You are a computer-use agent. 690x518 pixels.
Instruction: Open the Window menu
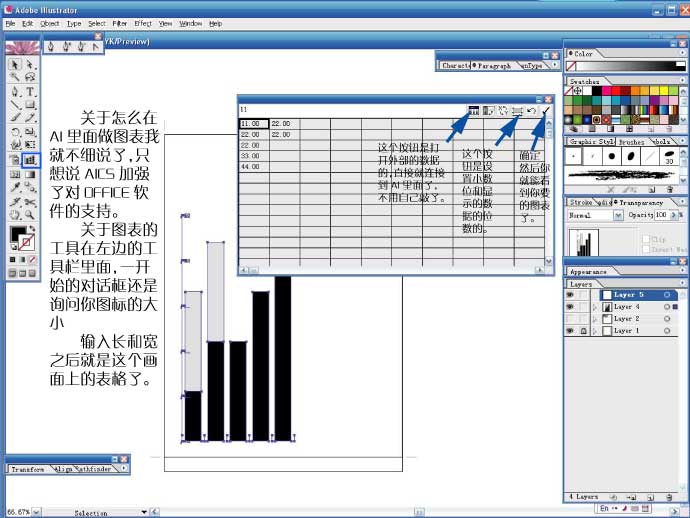(191, 24)
